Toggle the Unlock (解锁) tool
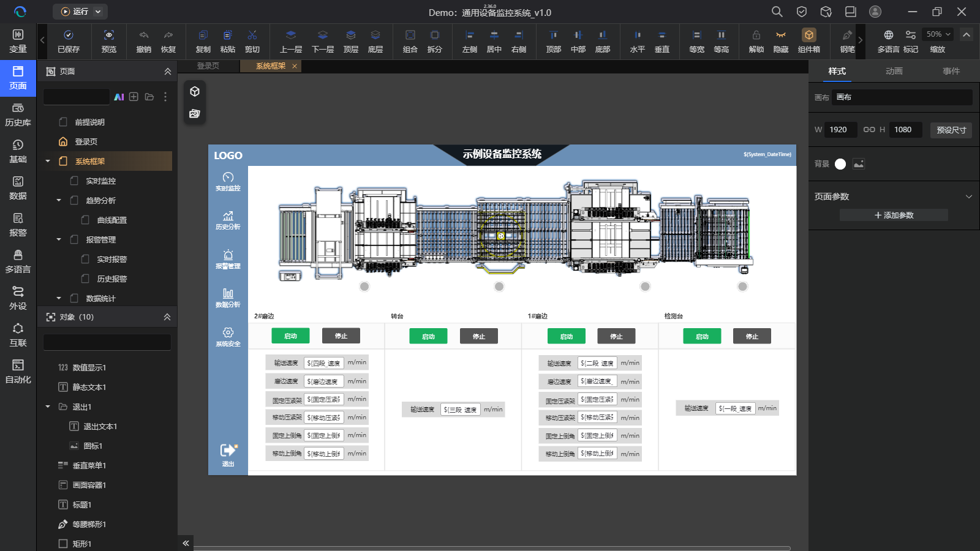The width and height of the screenshot is (980, 551). [x=756, y=41]
